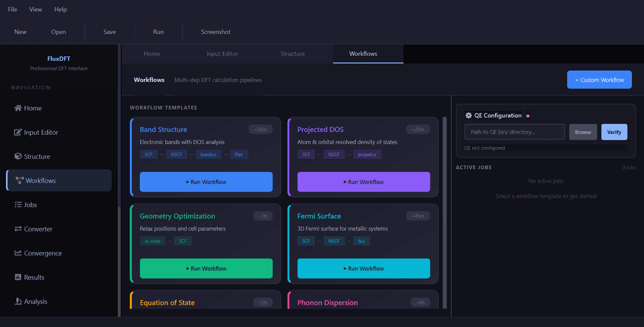Click the Screenshot toolbar button
The height and width of the screenshot is (327, 644).
point(216,32)
